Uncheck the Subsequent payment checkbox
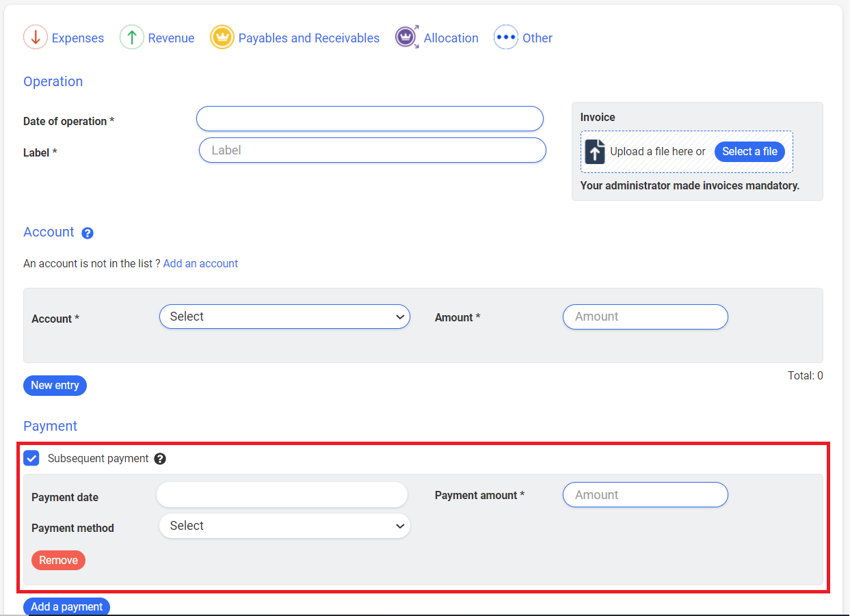 point(31,458)
